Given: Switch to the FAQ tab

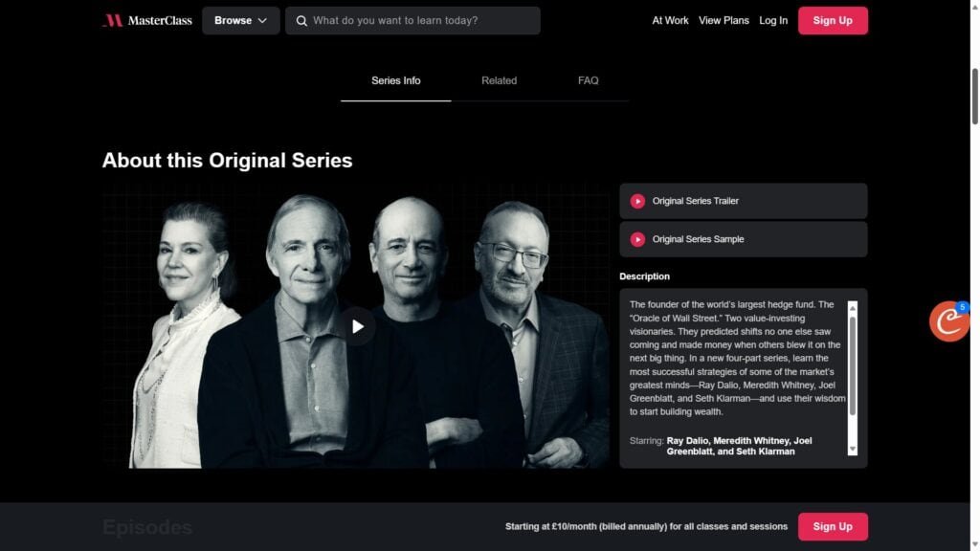Looking at the screenshot, I should 588,80.
